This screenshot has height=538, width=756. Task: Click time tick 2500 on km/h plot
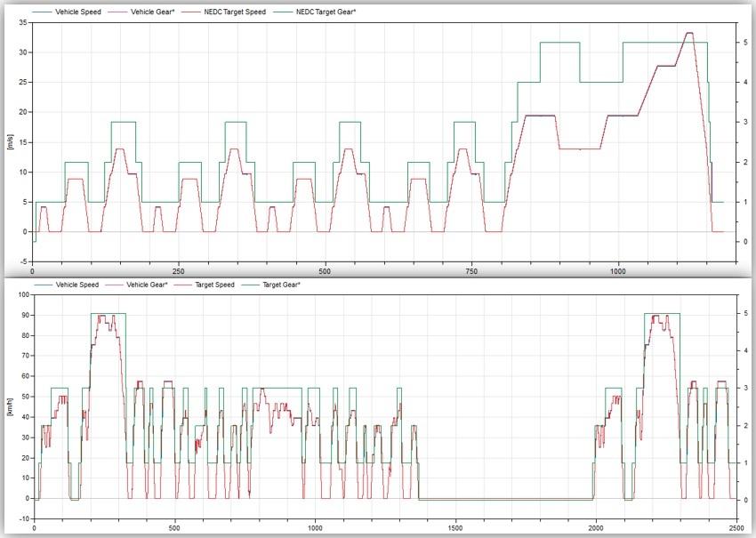click(x=736, y=528)
